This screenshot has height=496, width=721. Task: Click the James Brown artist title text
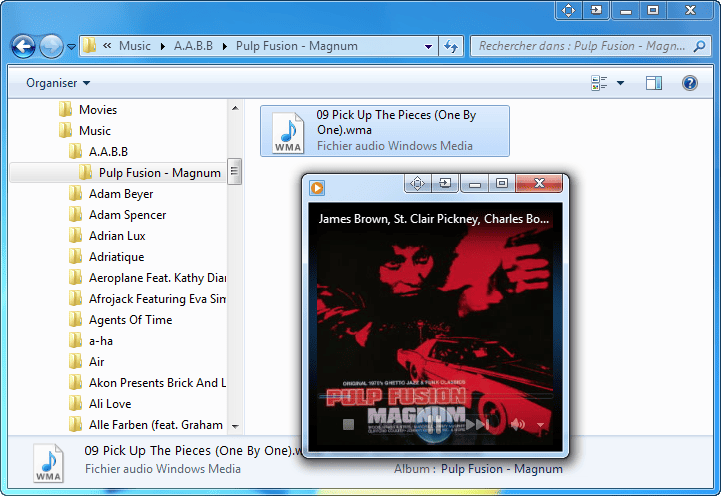click(x=434, y=219)
